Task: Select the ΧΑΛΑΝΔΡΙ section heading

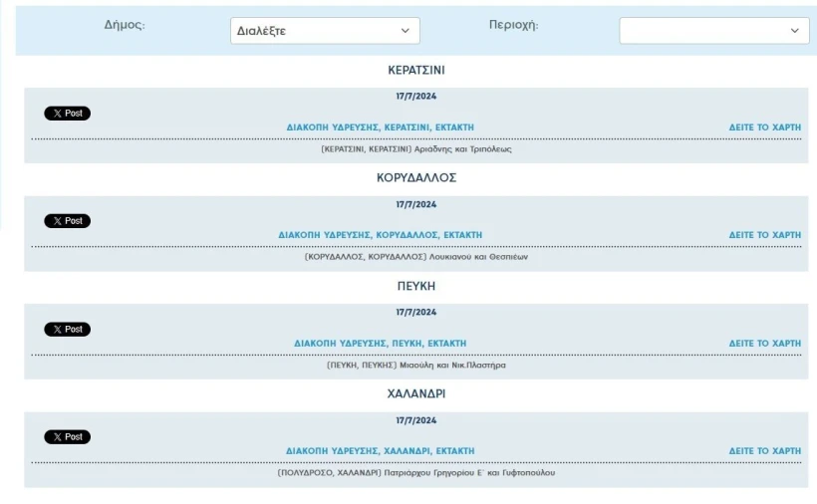Action: coord(415,394)
